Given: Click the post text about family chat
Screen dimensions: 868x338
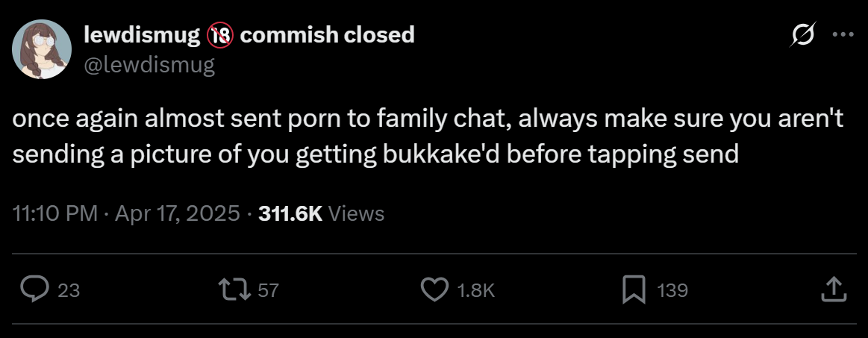Looking at the screenshot, I should (428, 137).
